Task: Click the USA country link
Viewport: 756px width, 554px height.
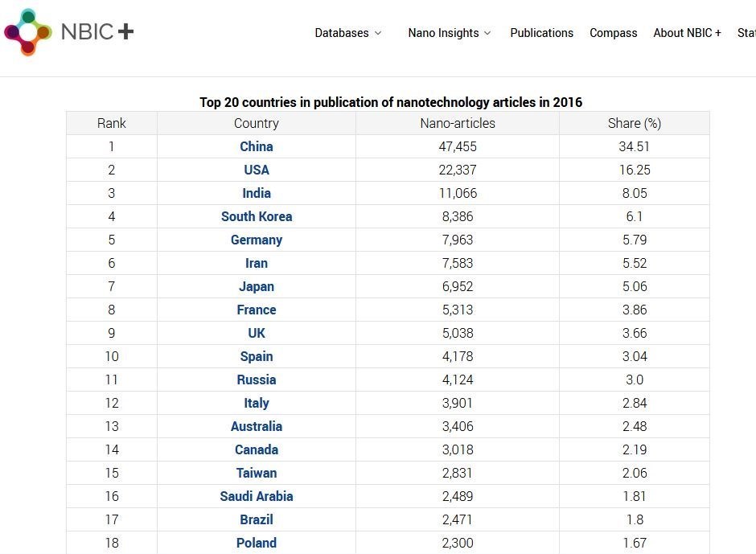Action: (257, 170)
